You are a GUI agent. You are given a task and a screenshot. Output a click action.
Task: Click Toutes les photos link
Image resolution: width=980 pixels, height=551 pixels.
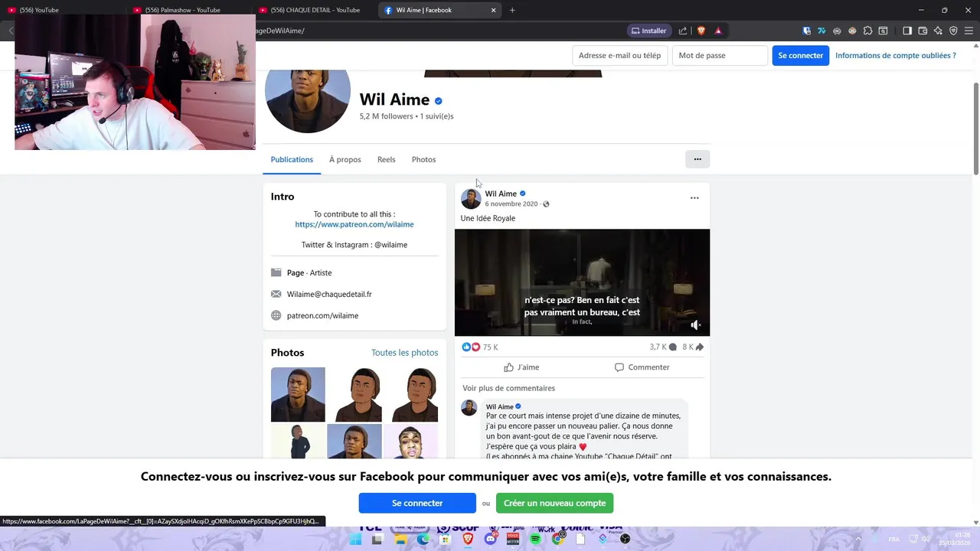pos(404,353)
